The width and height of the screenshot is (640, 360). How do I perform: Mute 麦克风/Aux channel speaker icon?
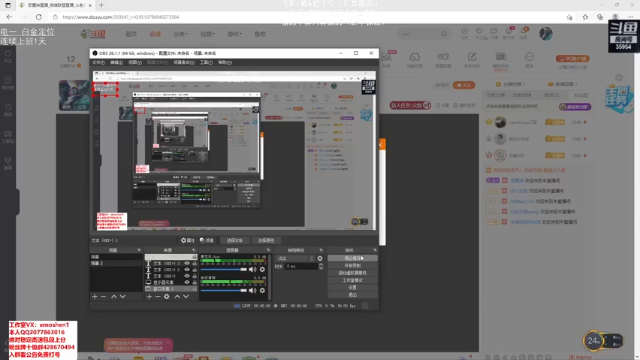(253, 269)
